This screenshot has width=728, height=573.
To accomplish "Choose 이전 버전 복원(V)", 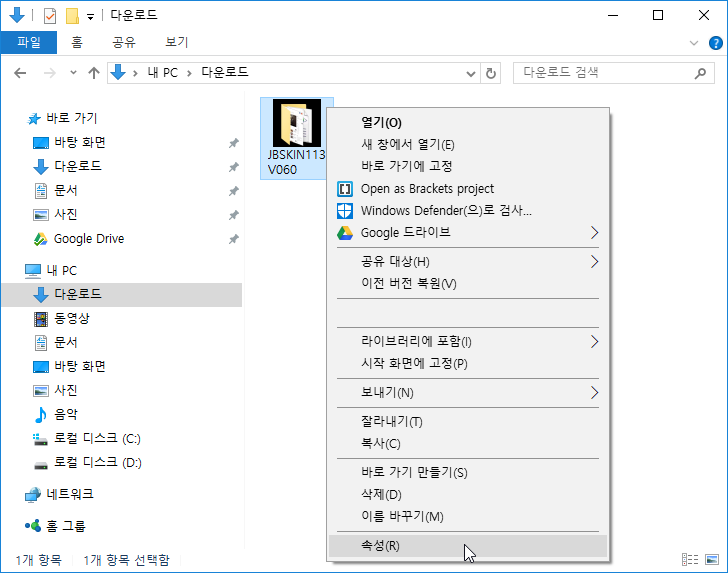I will point(468,284).
